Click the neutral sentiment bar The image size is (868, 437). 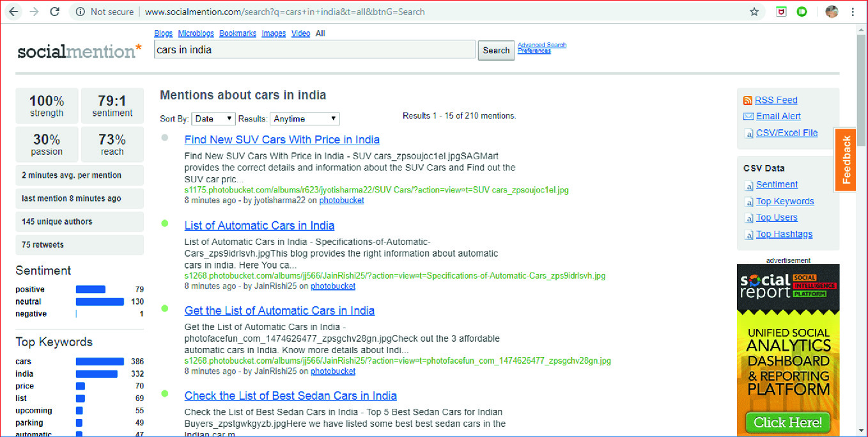click(x=100, y=302)
